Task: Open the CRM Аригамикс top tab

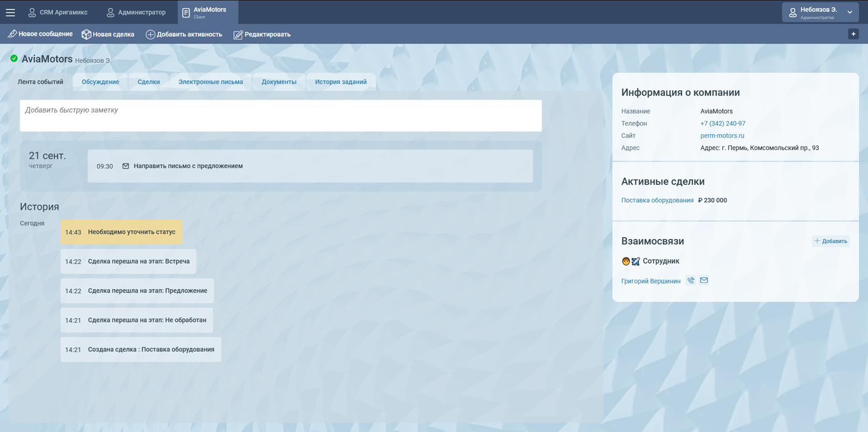Action: coord(58,12)
